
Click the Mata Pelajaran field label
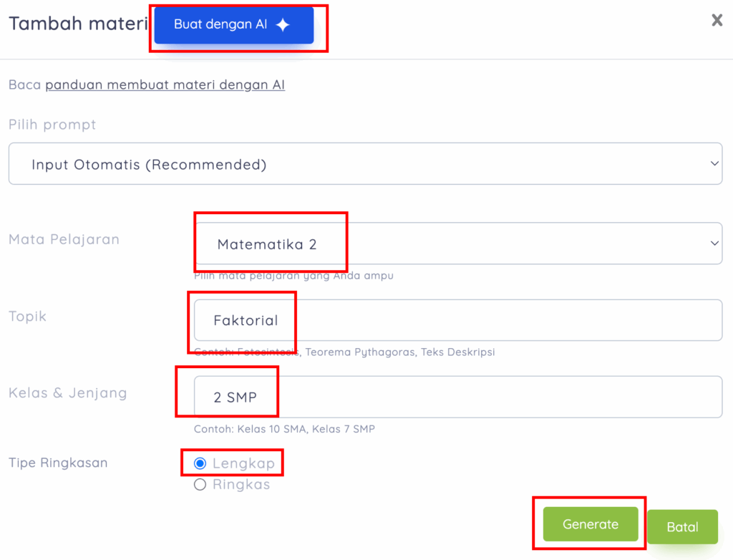click(x=64, y=239)
